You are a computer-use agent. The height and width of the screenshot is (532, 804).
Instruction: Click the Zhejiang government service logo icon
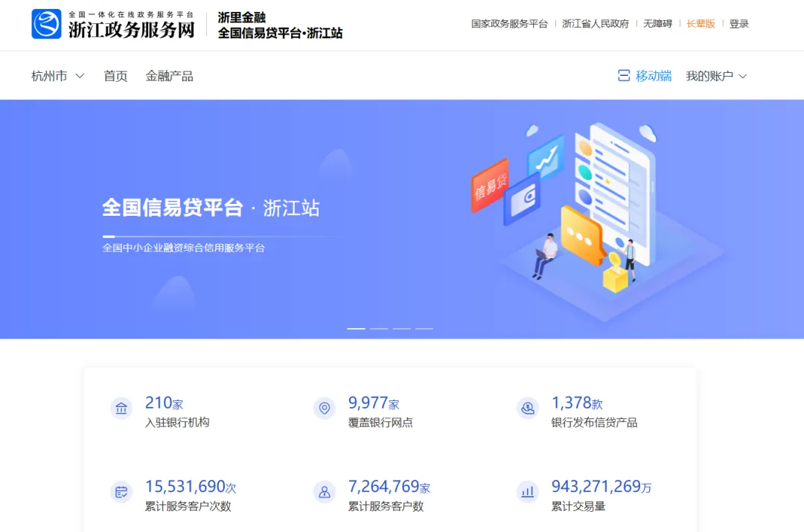point(46,24)
